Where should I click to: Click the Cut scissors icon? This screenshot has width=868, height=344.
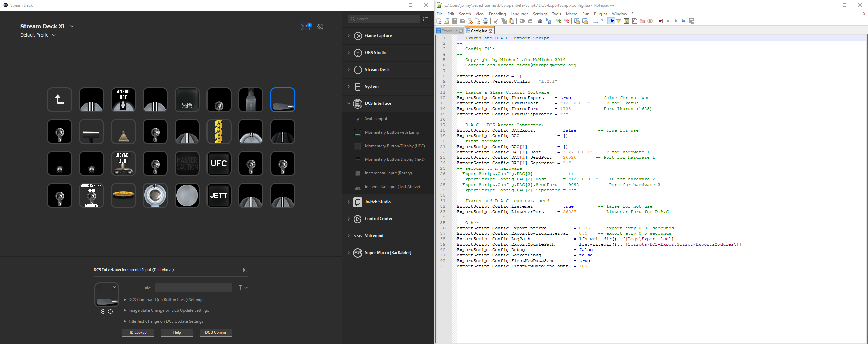tap(496, 21)
